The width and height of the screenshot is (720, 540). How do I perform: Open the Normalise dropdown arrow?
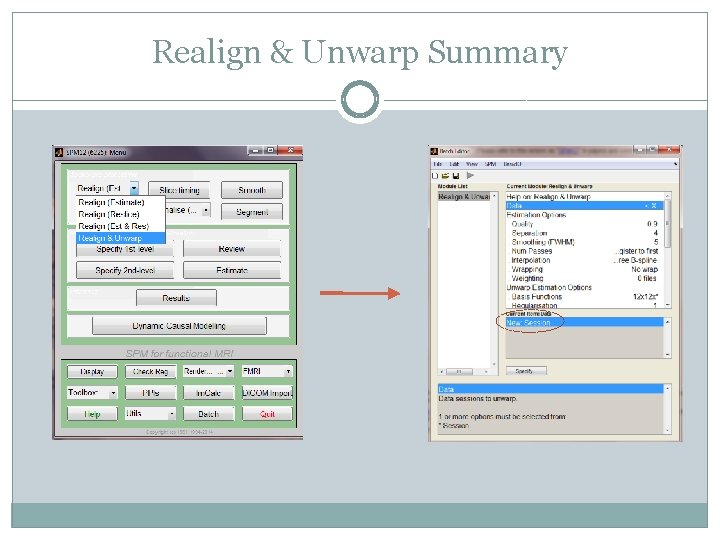click(x=206, y=210)
